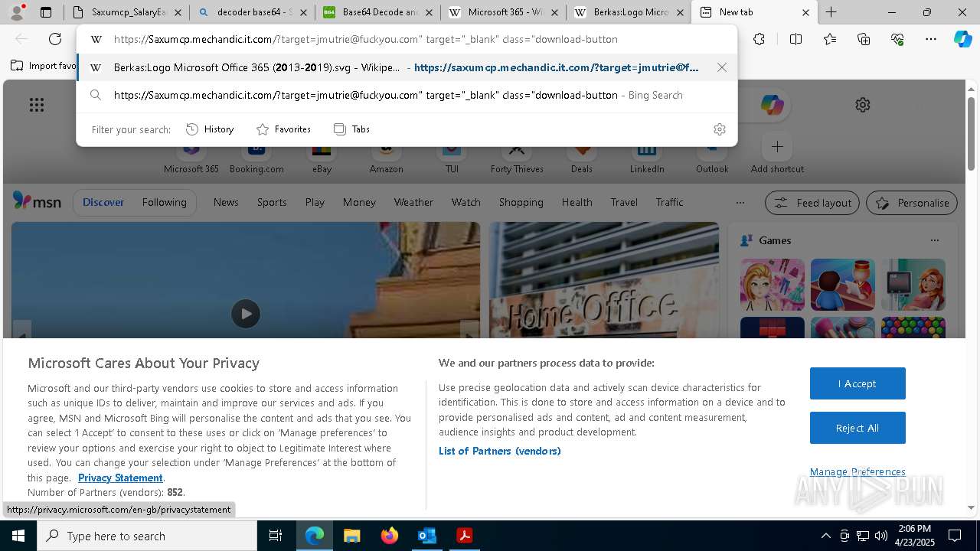Open the Favorites star list icon

(830, 39)
